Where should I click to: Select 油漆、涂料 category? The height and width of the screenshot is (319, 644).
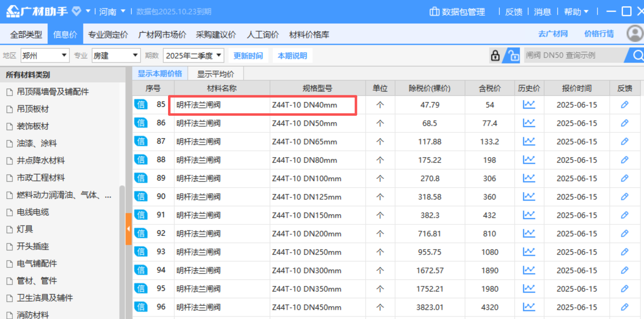click(37, 144)
